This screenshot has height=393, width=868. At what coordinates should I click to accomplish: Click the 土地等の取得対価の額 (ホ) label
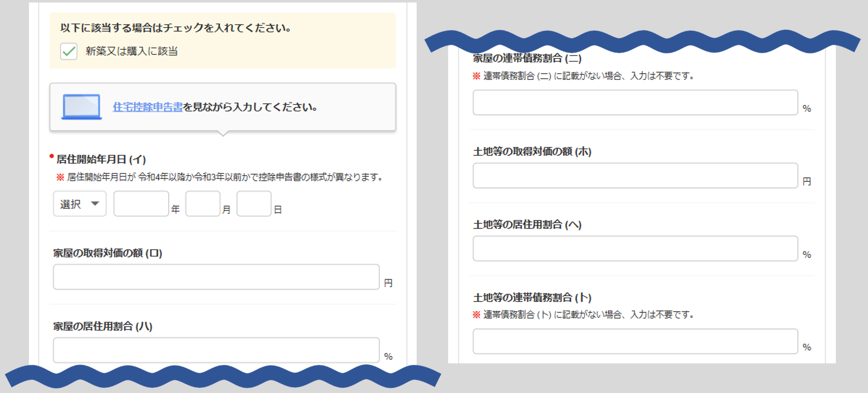[x=532, y=152]
